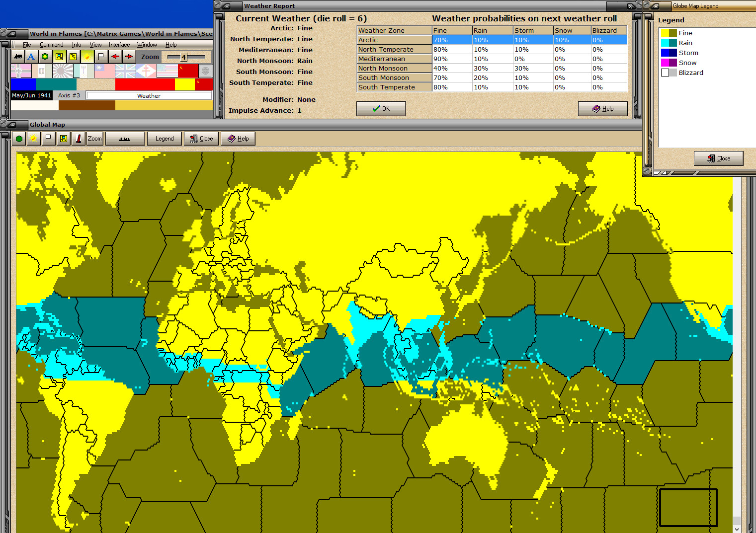Viewport: 756px width, 533px height.
Task: Click the Close button in Global Map toolbar
Action: [x=201, y=139]
